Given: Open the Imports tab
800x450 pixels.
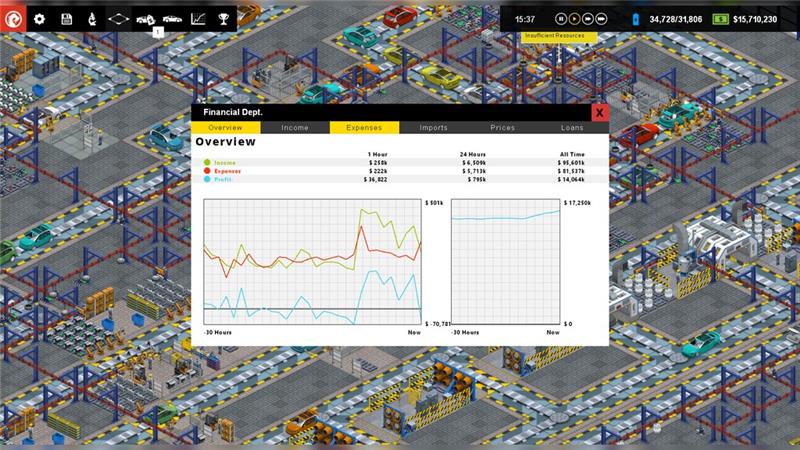Looking at the screenshot, I should [433, 128].
